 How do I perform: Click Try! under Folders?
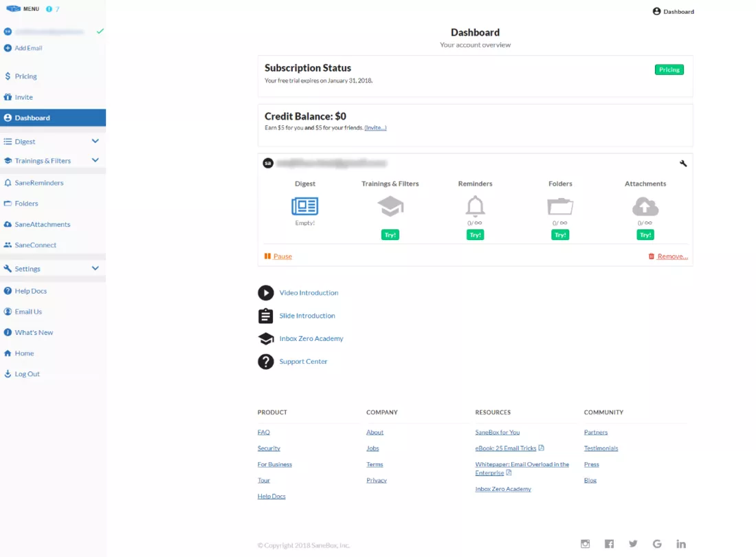(560, 235)
